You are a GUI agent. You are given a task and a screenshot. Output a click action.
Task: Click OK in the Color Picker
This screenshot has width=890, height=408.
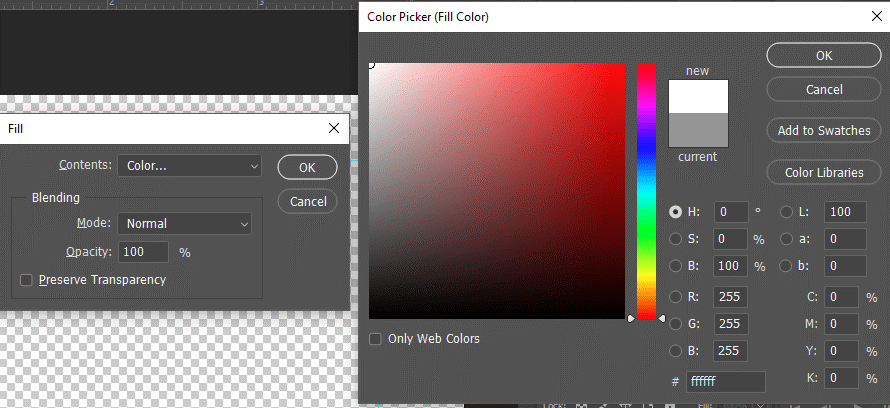[x=823, y=56]
